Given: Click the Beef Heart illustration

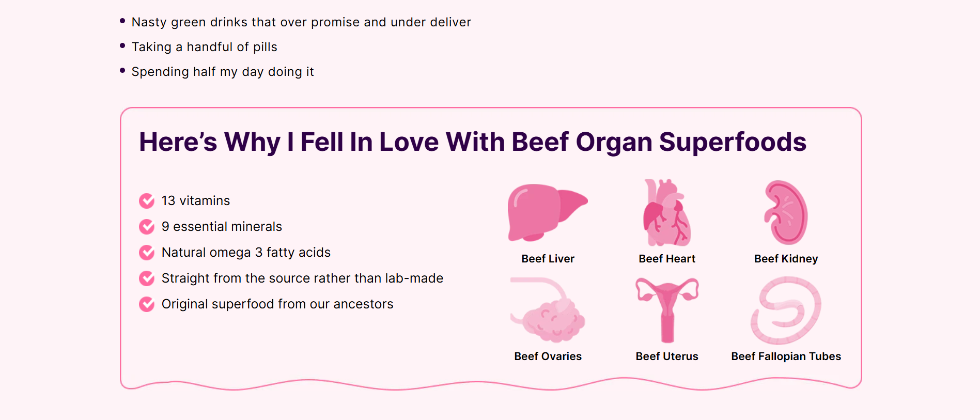Looking at the screenshot, I should click(x=667, y=212).
